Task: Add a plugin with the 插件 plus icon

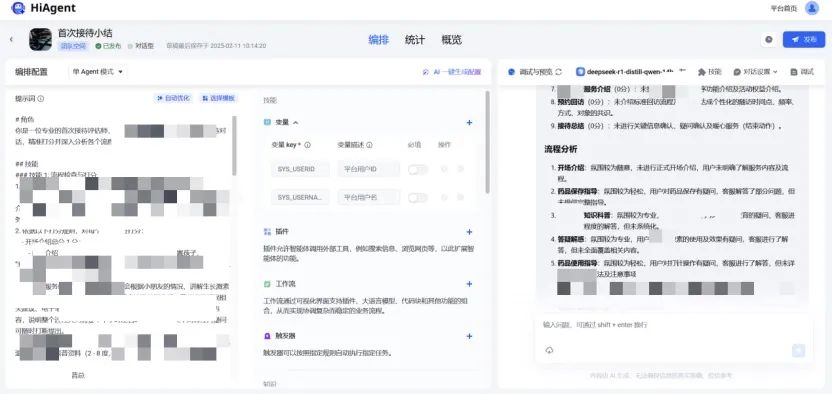Action: [x=469, y=232]
